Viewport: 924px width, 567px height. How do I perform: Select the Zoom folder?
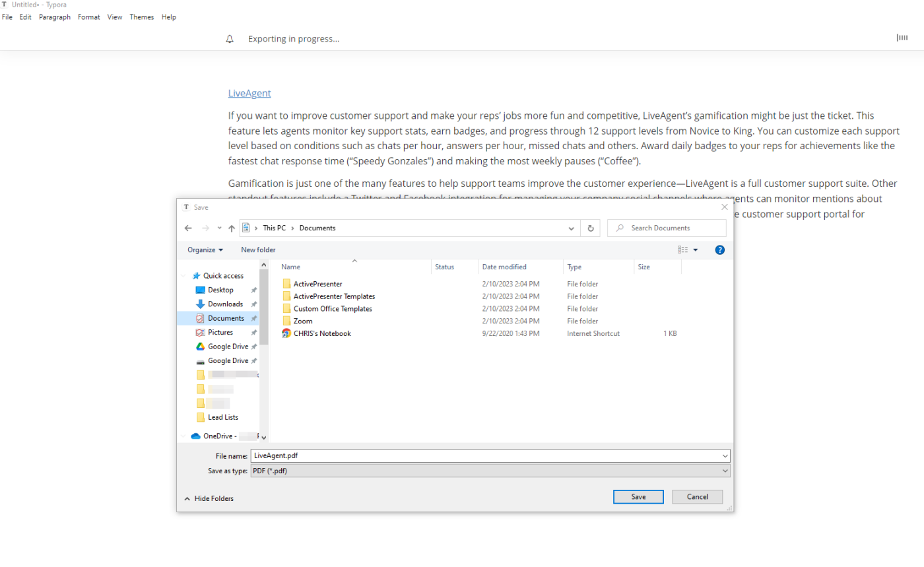[x=298, y=321]
